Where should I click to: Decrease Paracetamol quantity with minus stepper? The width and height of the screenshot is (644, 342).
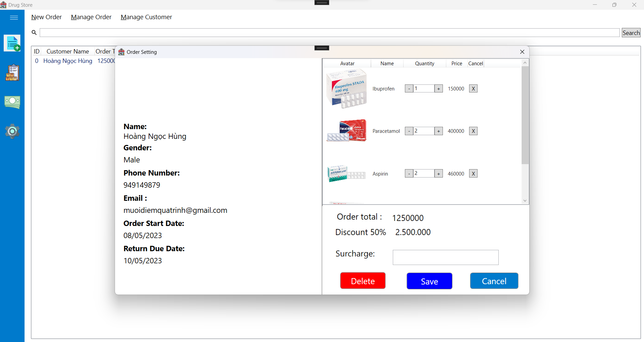[x=409, y=131]
